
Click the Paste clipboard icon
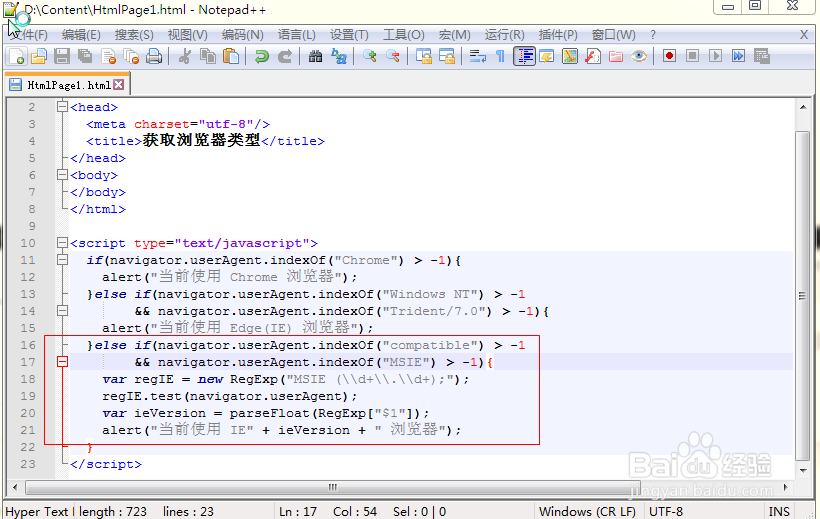point(231,56)
